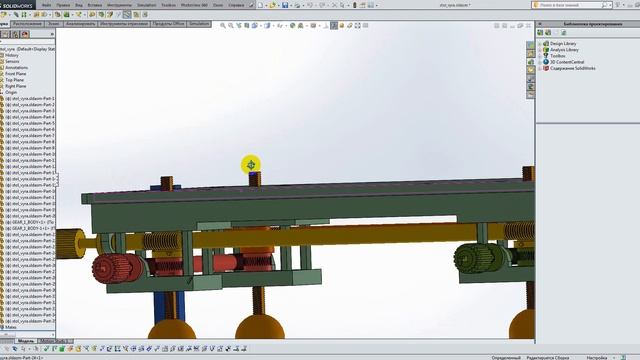Open the Вставка menu
This screenshot has height=360, width=640.
pos(95,5)
